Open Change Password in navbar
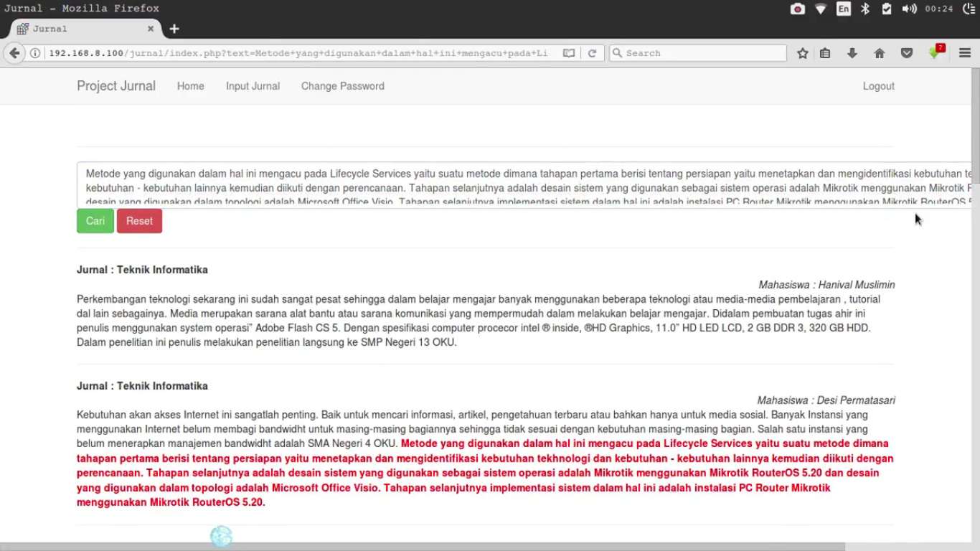 [x=342, y=86]
